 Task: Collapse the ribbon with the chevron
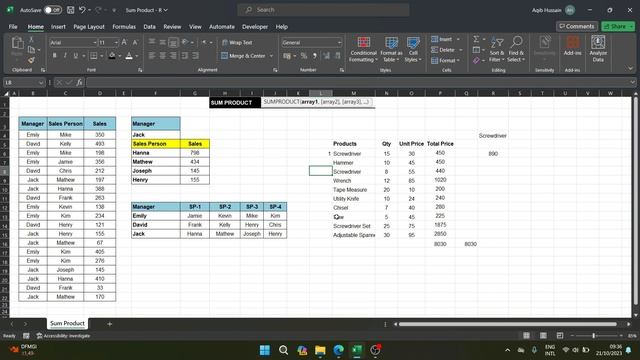tap(630, 69)
